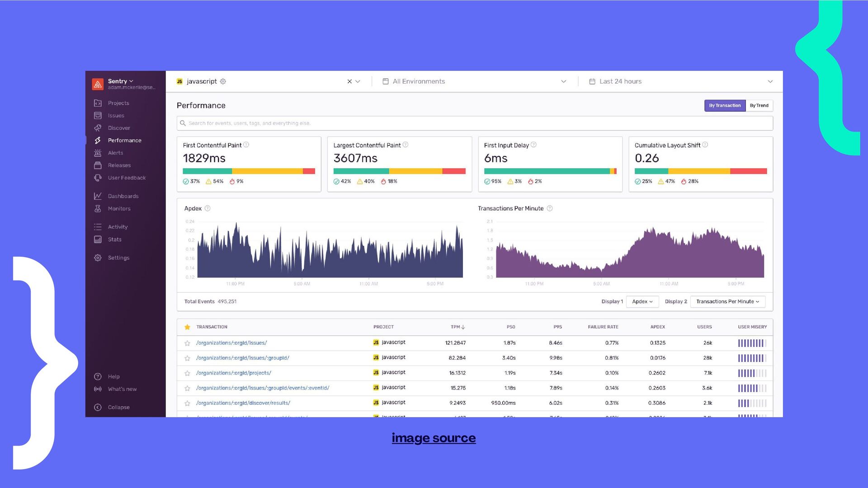Open the Stats bar chart icon
This screenshot has height=488, width=868.
click(x=98, y=239)
